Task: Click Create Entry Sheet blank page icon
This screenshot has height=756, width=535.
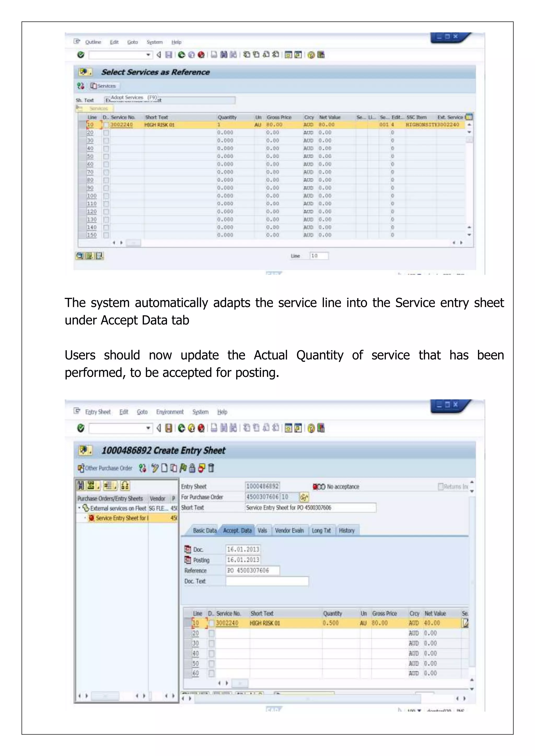Action: click(164, 468)
